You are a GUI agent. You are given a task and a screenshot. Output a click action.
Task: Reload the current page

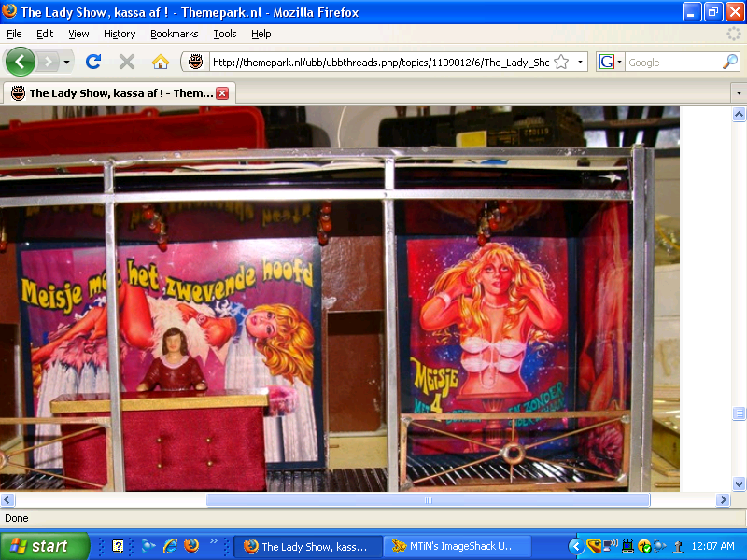(93, 62)
